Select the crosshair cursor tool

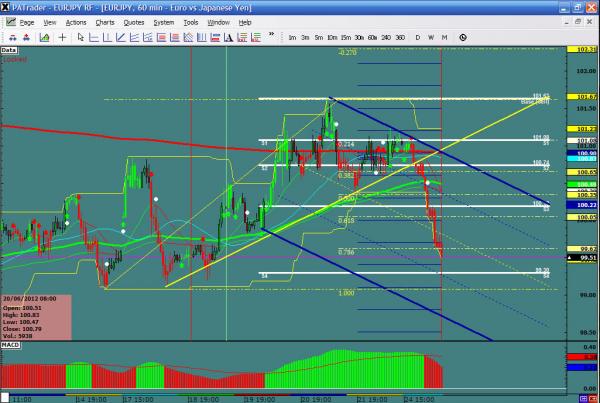click(x=64, y=37)
